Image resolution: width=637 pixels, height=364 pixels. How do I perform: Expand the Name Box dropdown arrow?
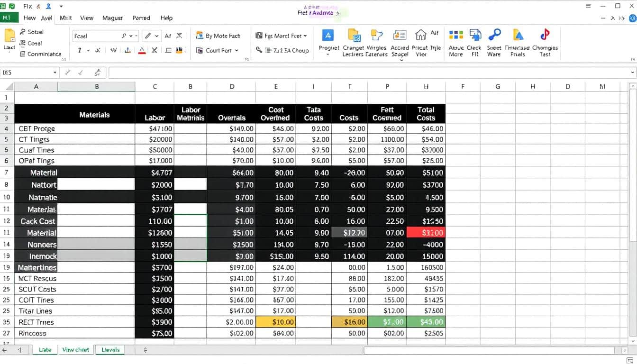(55, 73)
